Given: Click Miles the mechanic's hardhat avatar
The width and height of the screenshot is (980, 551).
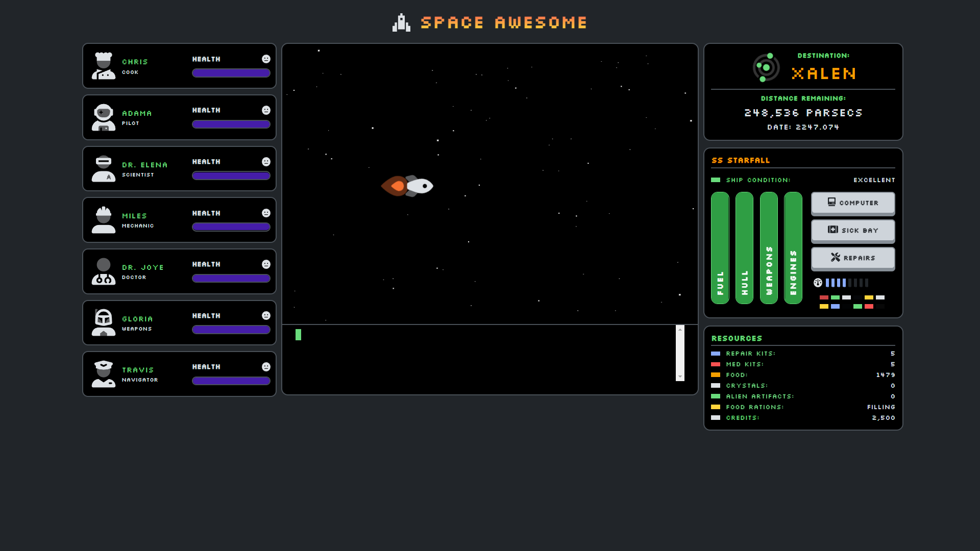Looking at the screenshot, I should (x=104, y=220).
